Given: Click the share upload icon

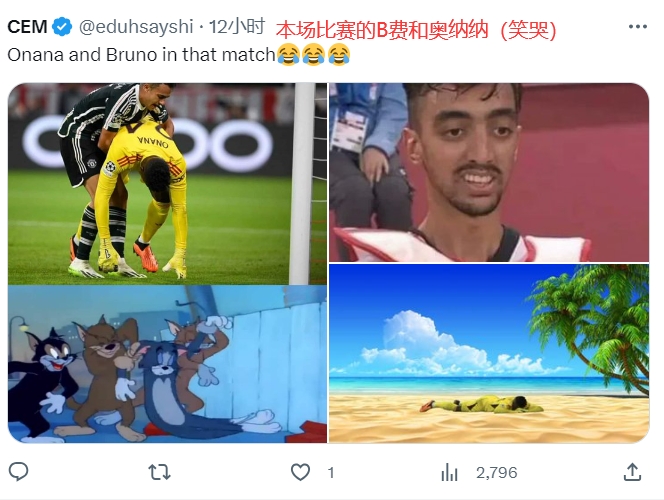Looking at the screenshot, I should click(632, 472).
